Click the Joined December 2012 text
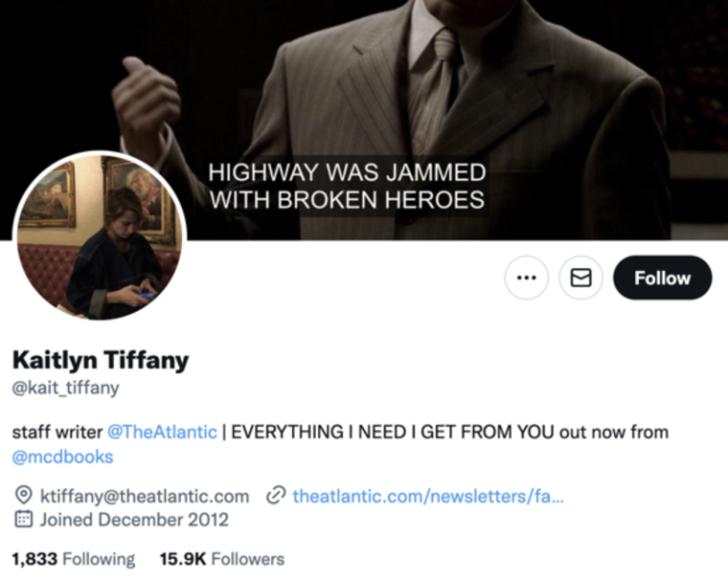The height and width of the screenshot is (580, 728). coord(134,519)
